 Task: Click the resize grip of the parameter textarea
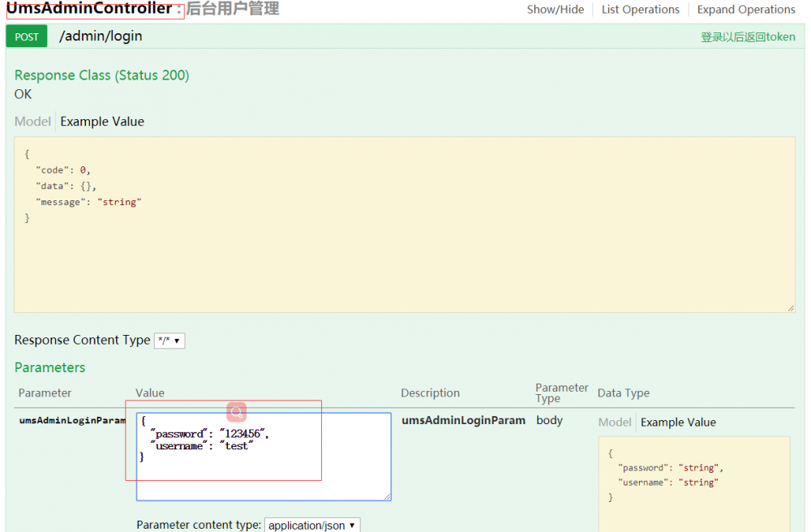pyautogui.click(x=388, y=497)
